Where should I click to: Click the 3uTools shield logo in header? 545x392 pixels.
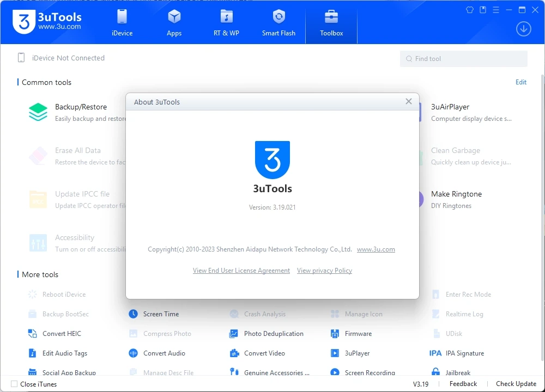(23, 22)
